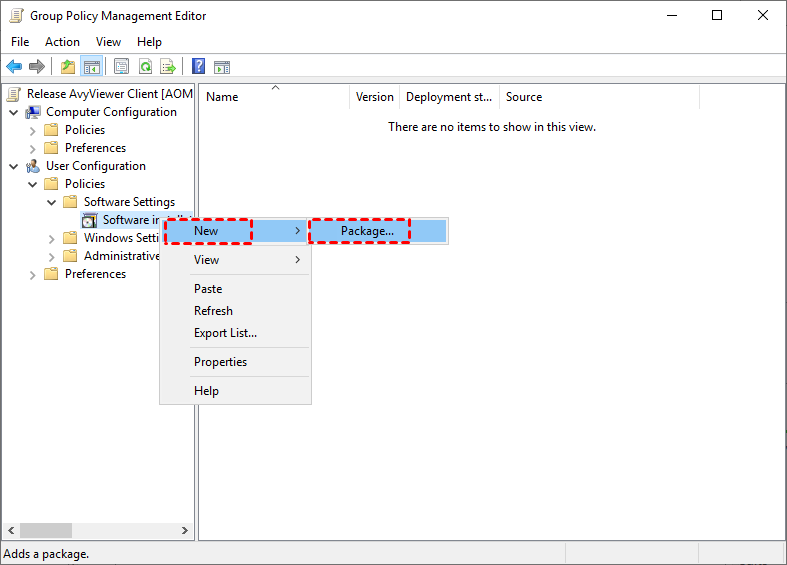Toggle Show/Hide Action Pane toolbar icon

222,67
